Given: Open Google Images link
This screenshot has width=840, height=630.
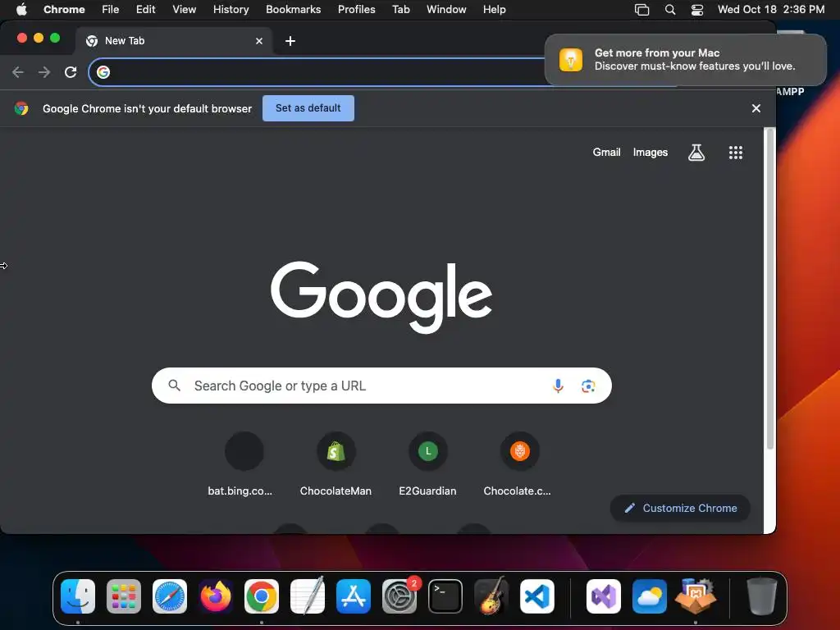Looking at the screenshot, I should coord(651,152).
